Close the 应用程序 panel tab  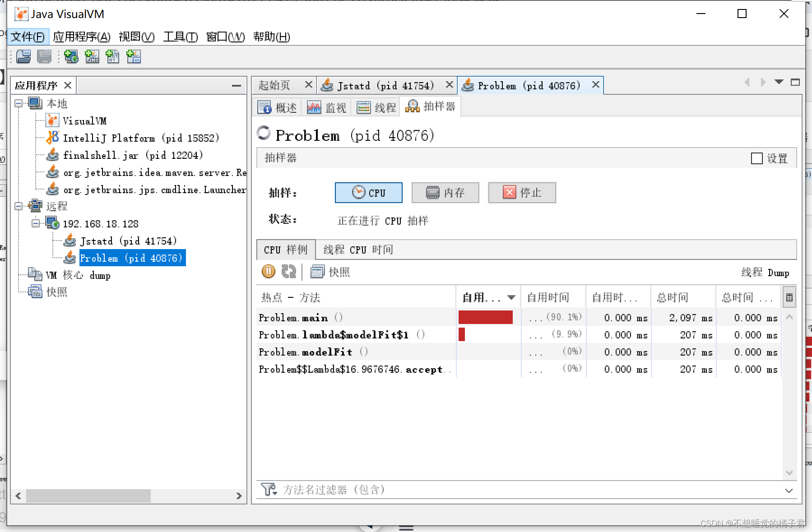[68, 85]
